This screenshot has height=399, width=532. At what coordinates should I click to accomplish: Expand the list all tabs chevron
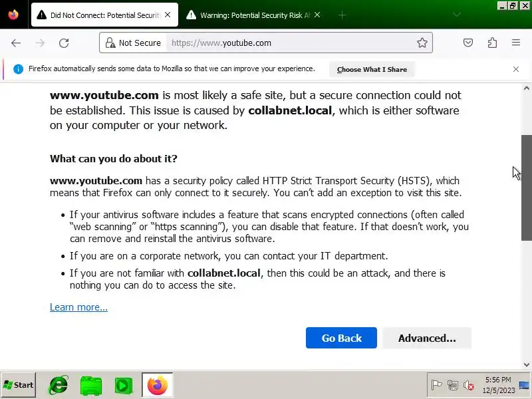pos(457,15)
